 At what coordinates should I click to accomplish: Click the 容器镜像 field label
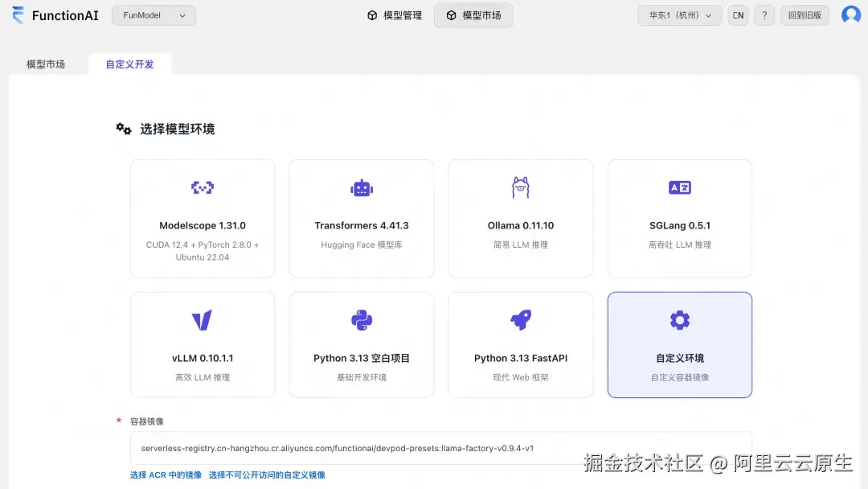pyautogui.click(x=147, y=421)
